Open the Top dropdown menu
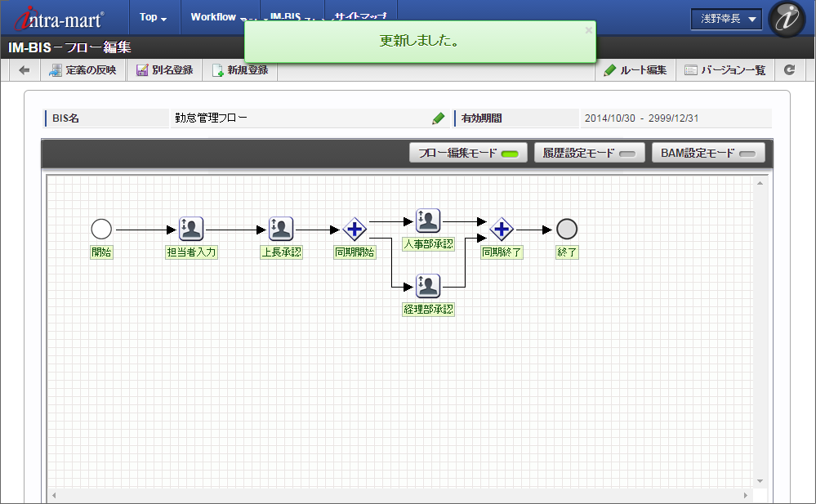The image size is (816, 504). pyautogui.click(x=153, y=17)
